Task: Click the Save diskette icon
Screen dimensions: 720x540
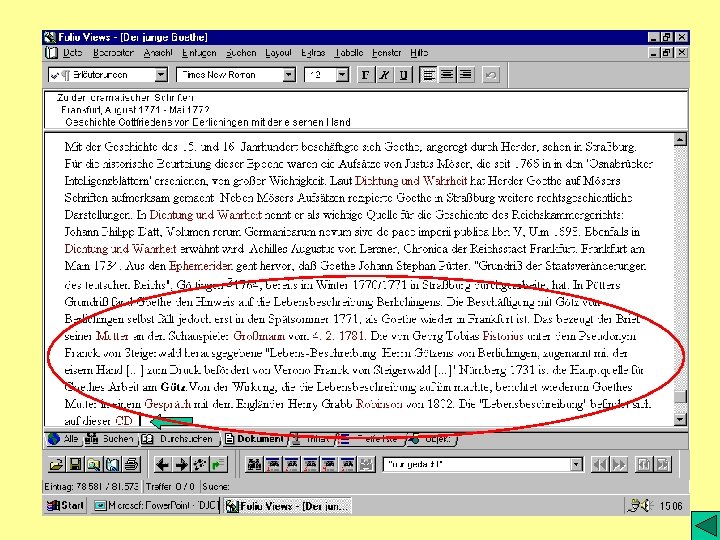Action: click(x=75, y=465)
